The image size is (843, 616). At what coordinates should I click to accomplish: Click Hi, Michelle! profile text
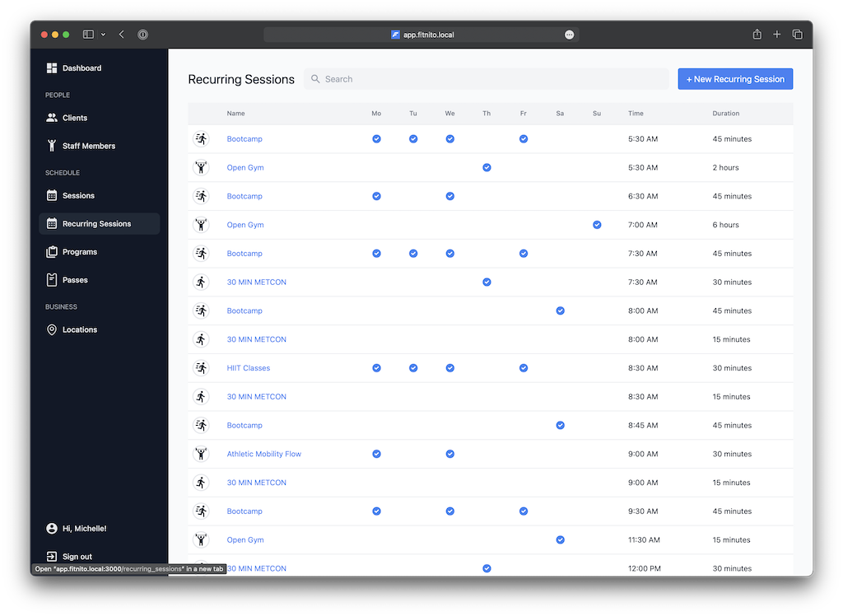85,529
